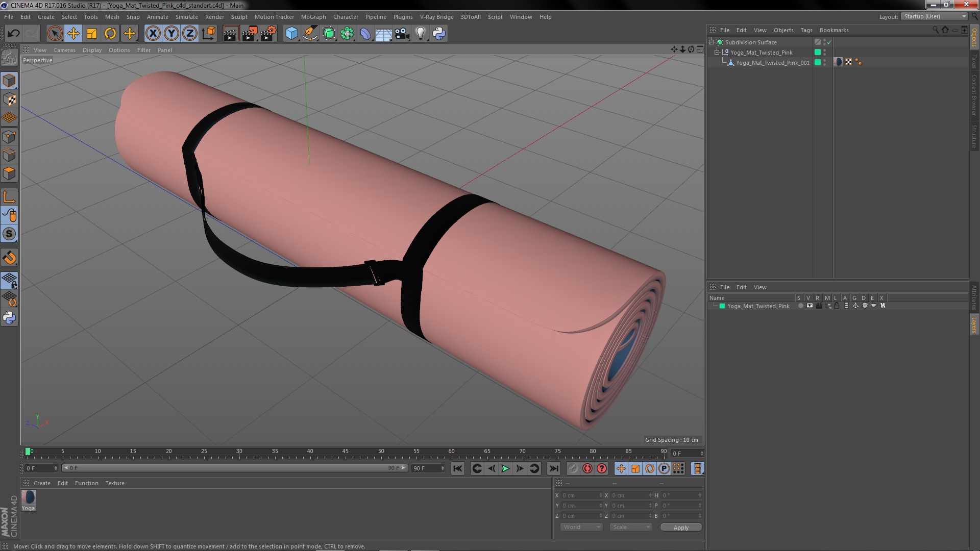Click the Apply button
This screenshot has width=980, height=551.
681,527
